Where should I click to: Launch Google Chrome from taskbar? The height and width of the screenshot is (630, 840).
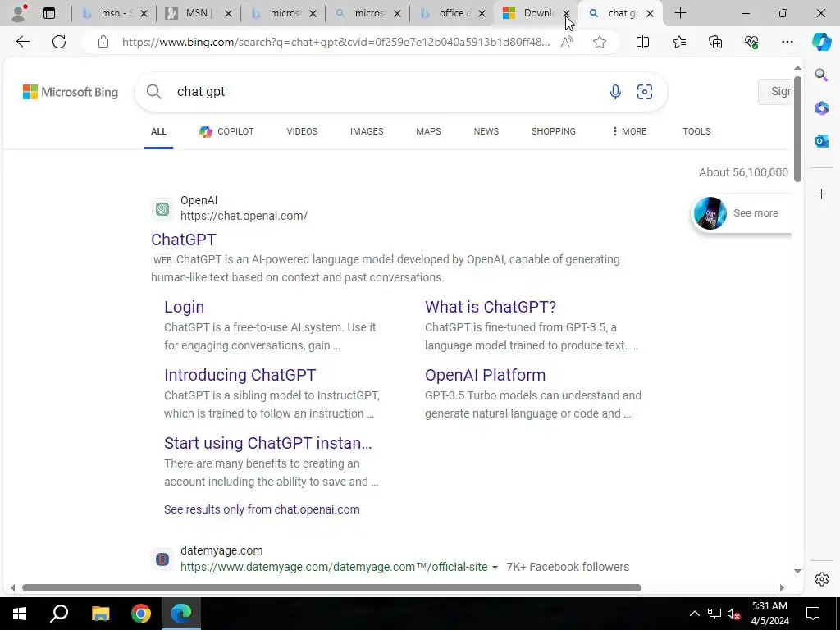coord(141,614)
